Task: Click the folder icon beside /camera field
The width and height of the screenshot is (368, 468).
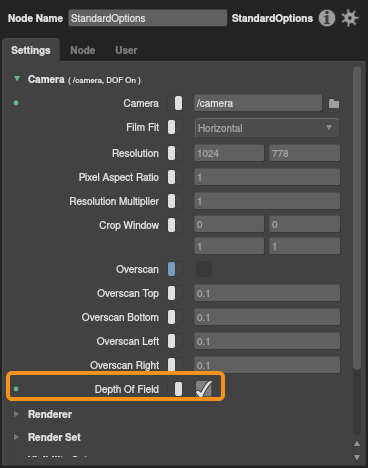Action: click(x=334, y=103)
